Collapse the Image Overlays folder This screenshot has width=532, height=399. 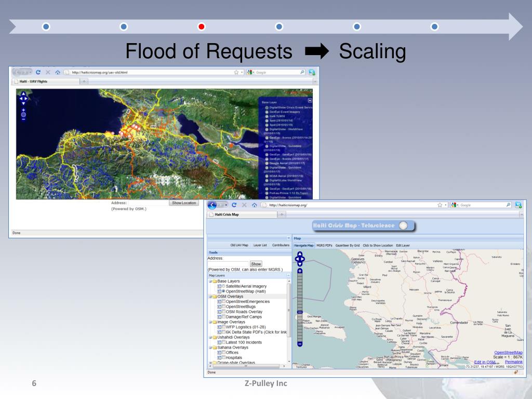click(x=210, y=322)
